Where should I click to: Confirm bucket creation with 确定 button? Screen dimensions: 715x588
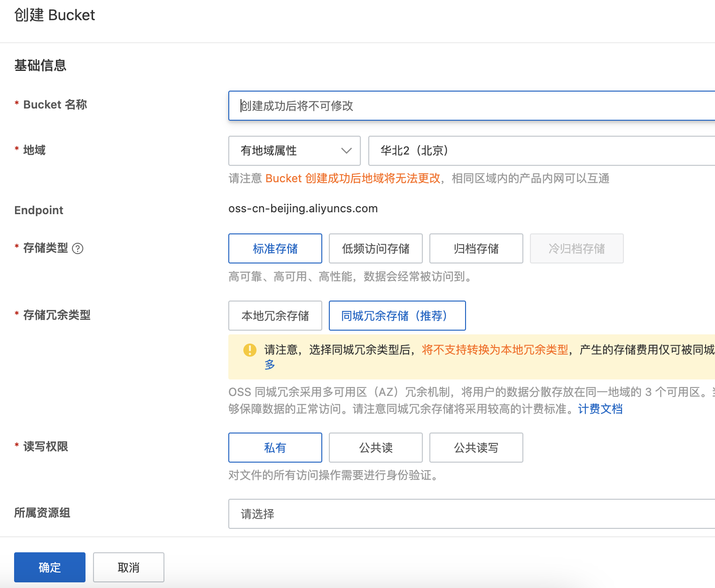pyautogui.click(x=50, y=567)
